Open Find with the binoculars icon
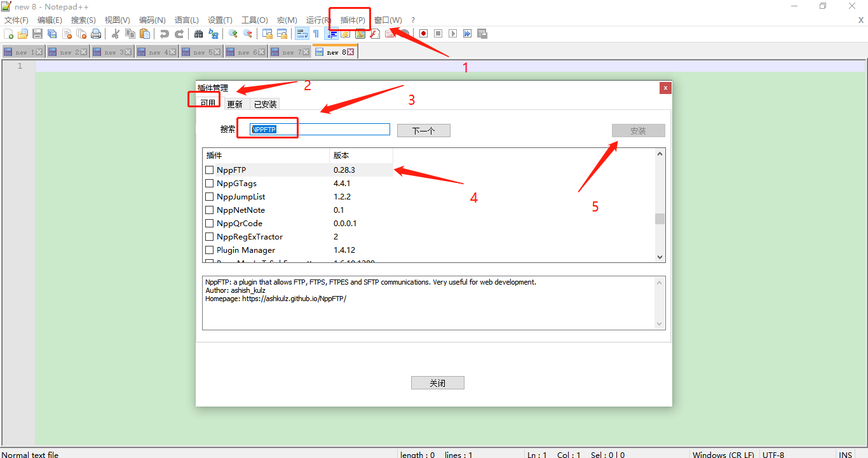The height and width of the screenshot is (458, 868). coord(198,34)
